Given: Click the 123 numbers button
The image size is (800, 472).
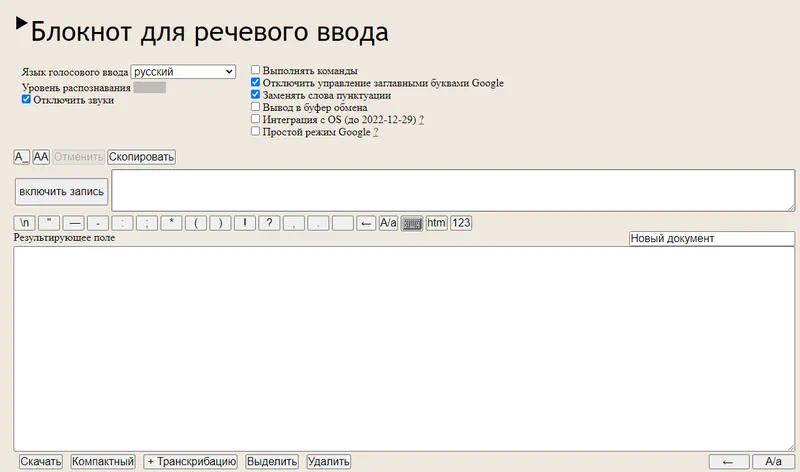Looking at the screenshot, I should pyautogui.click(x=461, y=223).
